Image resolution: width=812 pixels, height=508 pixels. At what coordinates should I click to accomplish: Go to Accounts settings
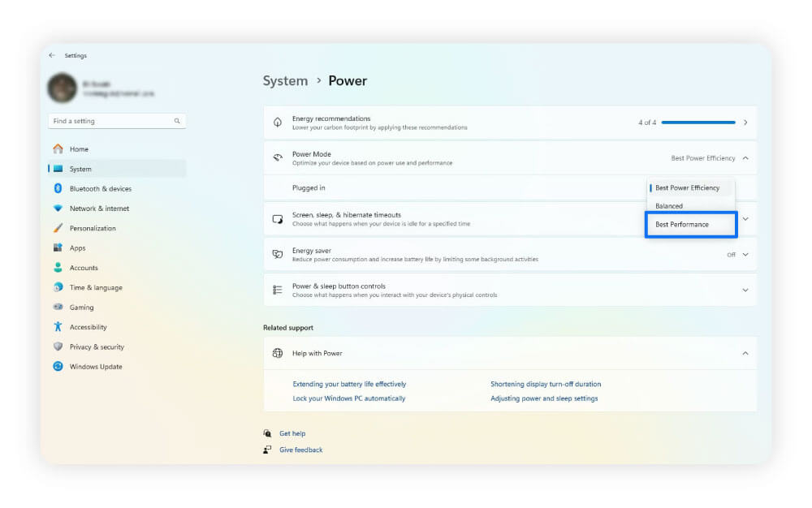(117, 268)
